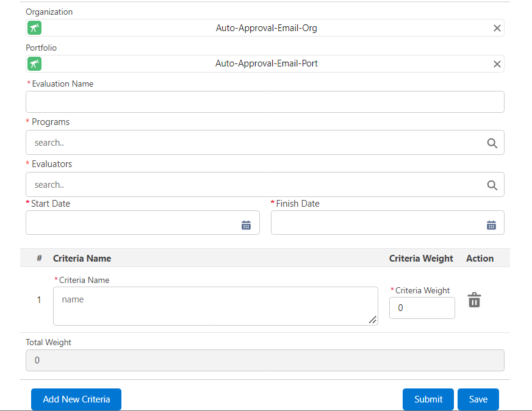Submit the evaluation form
The height and width of the screenshot is (411, 532).
pos(428,399)
